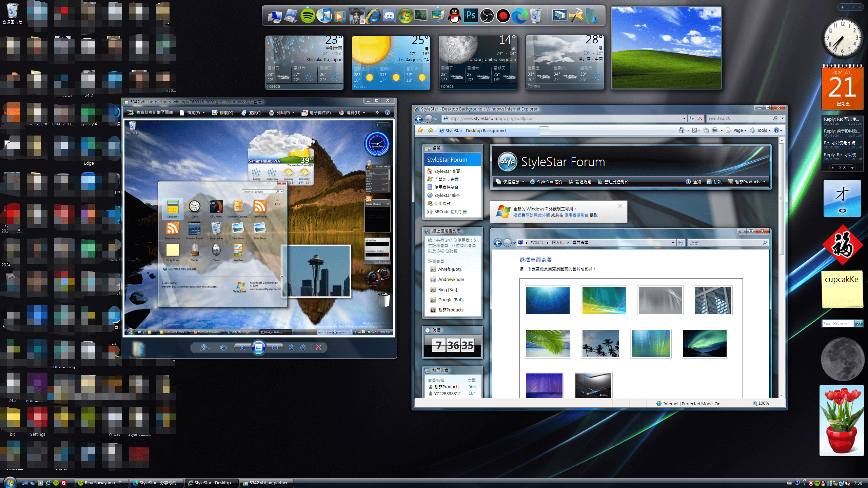Open Microsoft Edge from the top dock
Image resolution: width=868 pixels, height=488 pixels.
click(x=519, y=16)
